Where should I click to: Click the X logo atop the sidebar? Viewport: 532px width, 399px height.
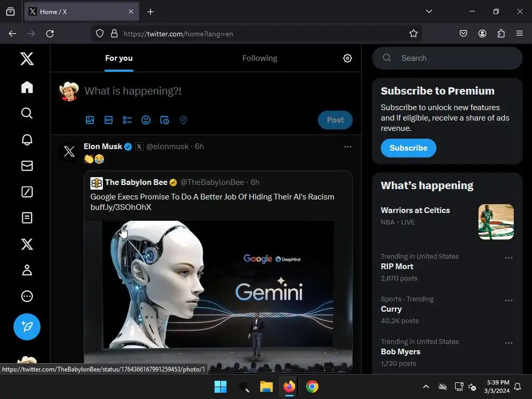tap(27, 59)
